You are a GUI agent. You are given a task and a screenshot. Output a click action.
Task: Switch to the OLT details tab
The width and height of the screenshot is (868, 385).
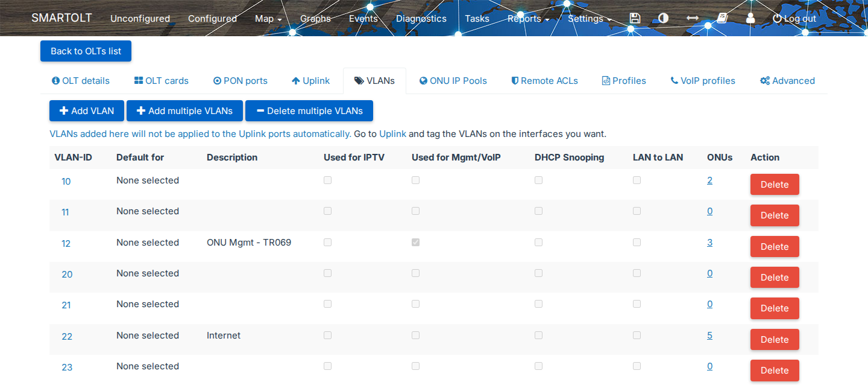(81, 81)
